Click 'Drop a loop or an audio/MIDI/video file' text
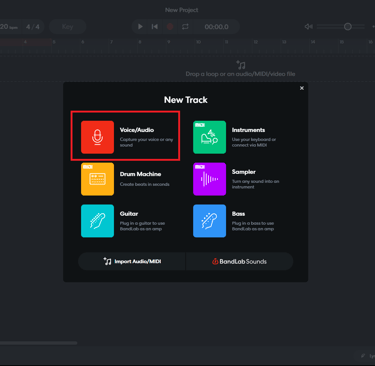Image resolution: width=375 pixels, height=366 pixels. pos(240,74)
